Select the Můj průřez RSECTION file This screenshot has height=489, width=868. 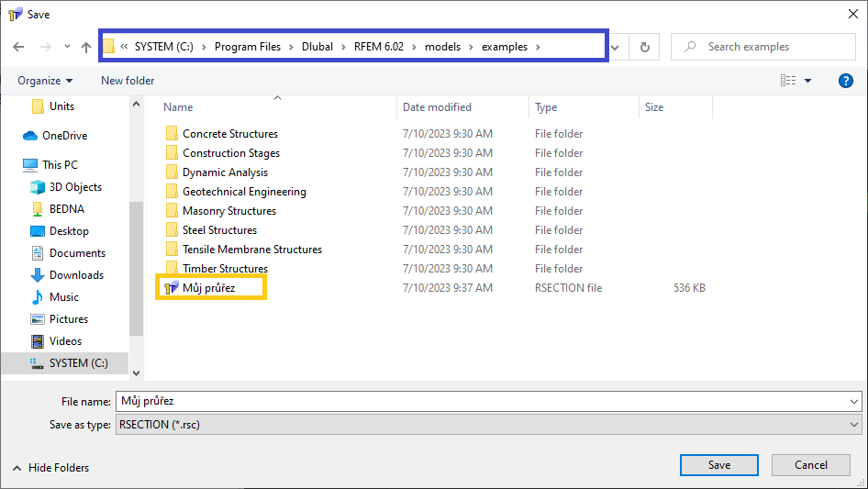pos(208,288)
